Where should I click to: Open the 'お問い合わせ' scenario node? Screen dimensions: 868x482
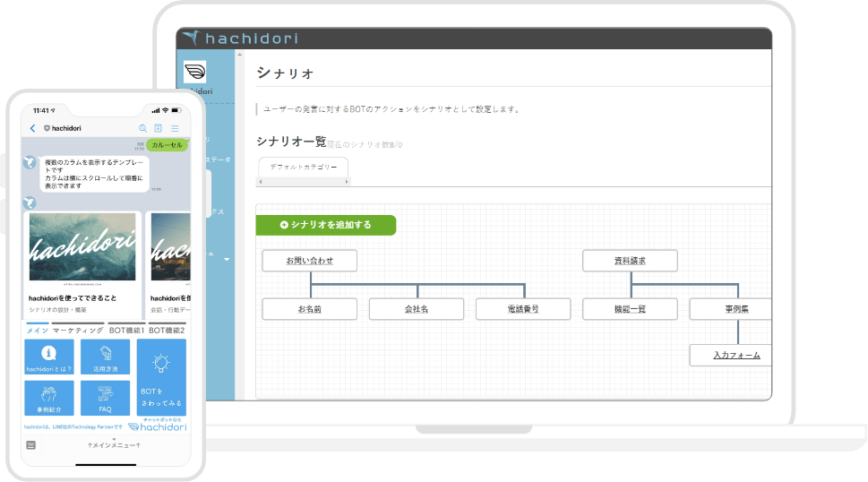pos(309,261)
